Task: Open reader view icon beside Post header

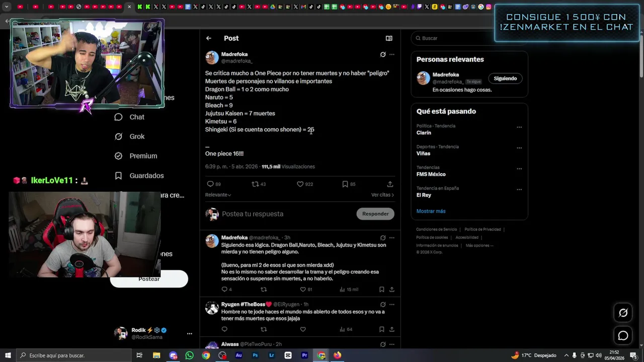Action: [389, 38]
